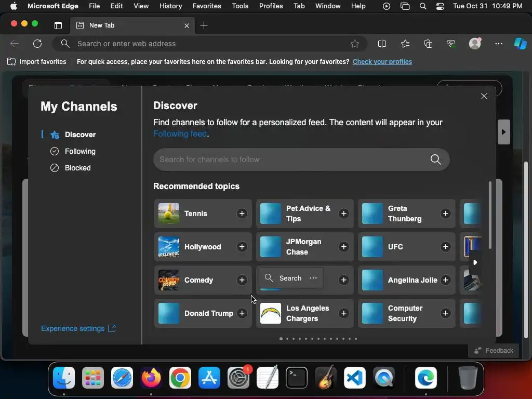
Task: Reload the page with refresh icon
Action: click(37, 44)
